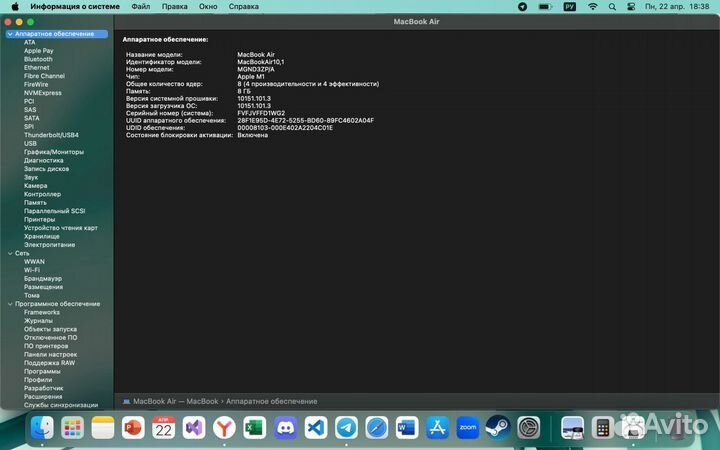This screenshot has width=720, height=450.
Task: Launch Excel from the dock
Action: point(254,428)
